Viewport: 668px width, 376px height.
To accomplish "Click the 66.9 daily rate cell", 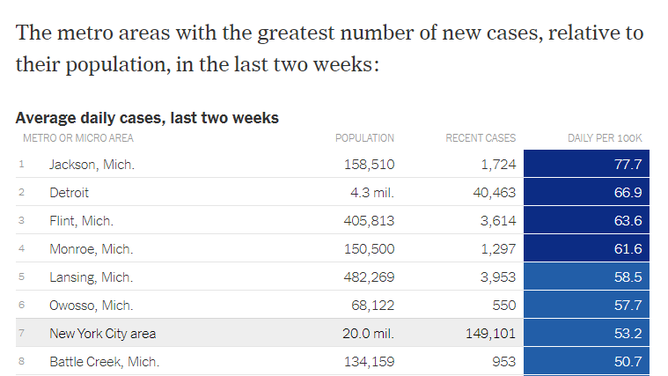I will [x=587, y=192].
